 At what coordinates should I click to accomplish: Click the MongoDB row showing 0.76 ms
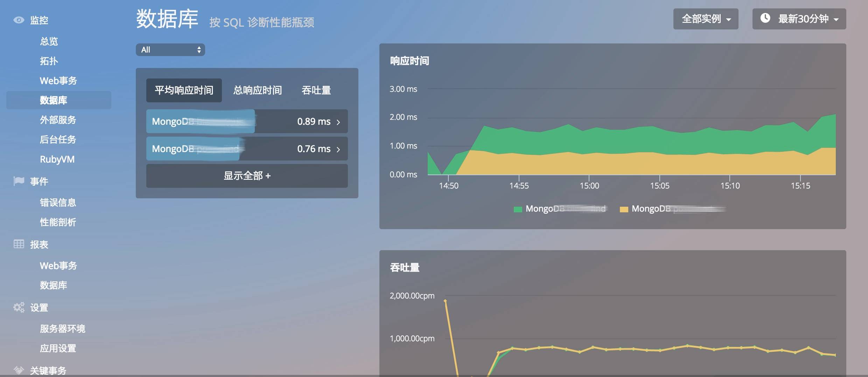[247, 149]
